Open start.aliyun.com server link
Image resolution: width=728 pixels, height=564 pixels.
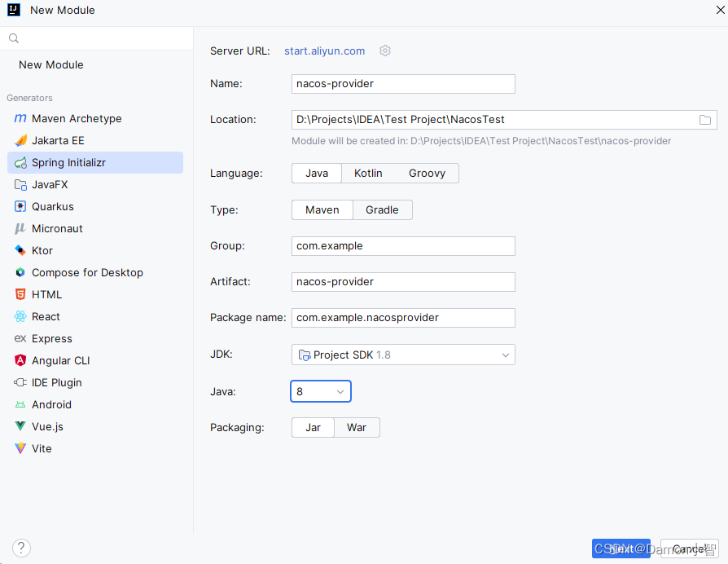325,51
